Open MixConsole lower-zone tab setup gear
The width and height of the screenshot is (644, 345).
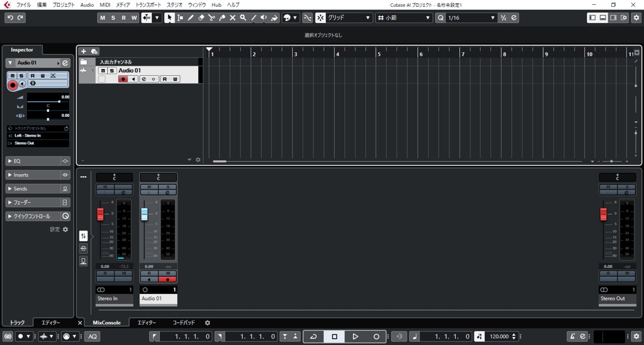pos(207,323)
